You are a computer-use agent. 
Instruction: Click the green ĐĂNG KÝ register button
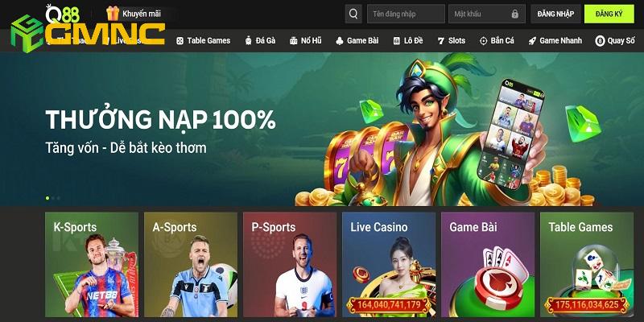(x=609, y=14)
